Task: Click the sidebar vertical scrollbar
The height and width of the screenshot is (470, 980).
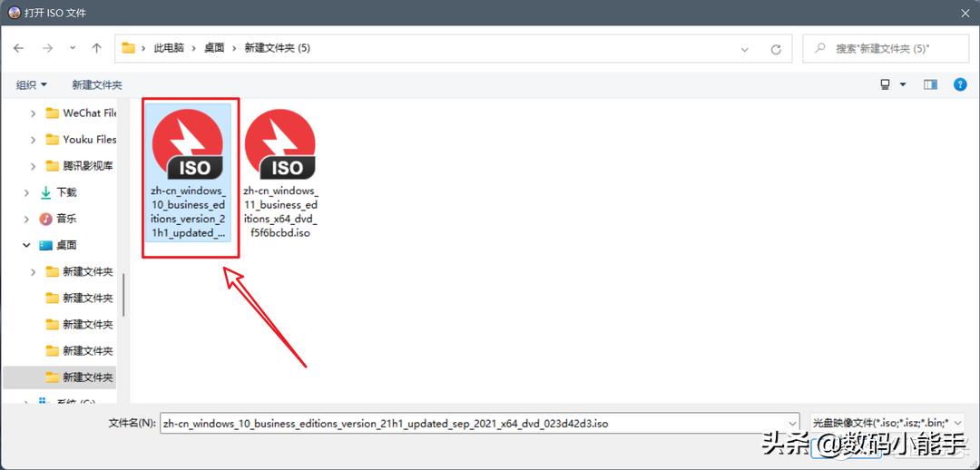Action: tap(123, 294)
